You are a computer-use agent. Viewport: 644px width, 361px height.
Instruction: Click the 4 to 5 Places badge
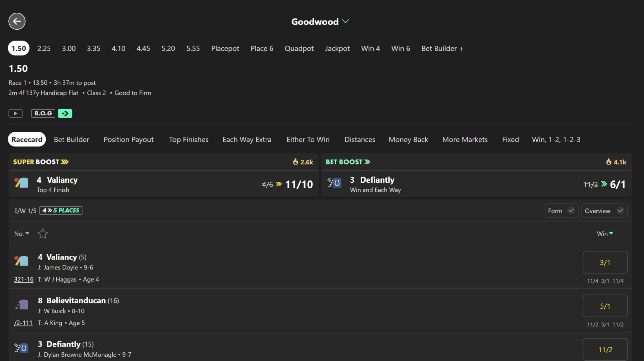[61, 210]
